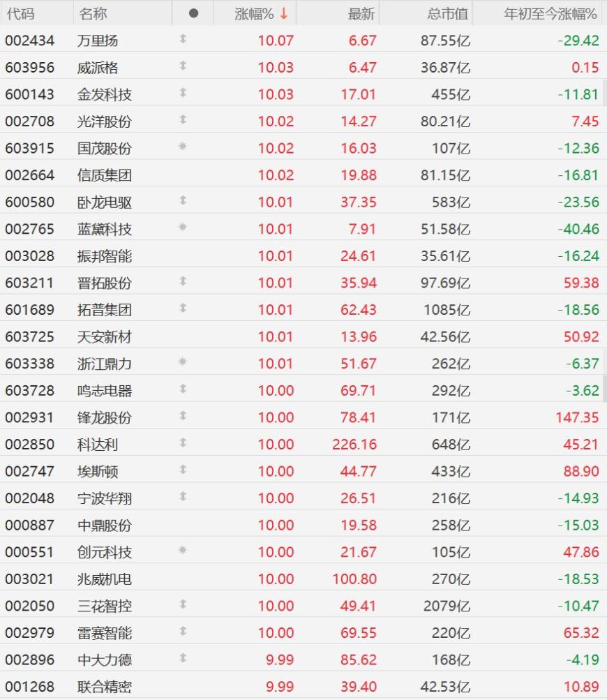Sort by the 最新 column header
Screen dimensions: 607x700
(361, 14)
